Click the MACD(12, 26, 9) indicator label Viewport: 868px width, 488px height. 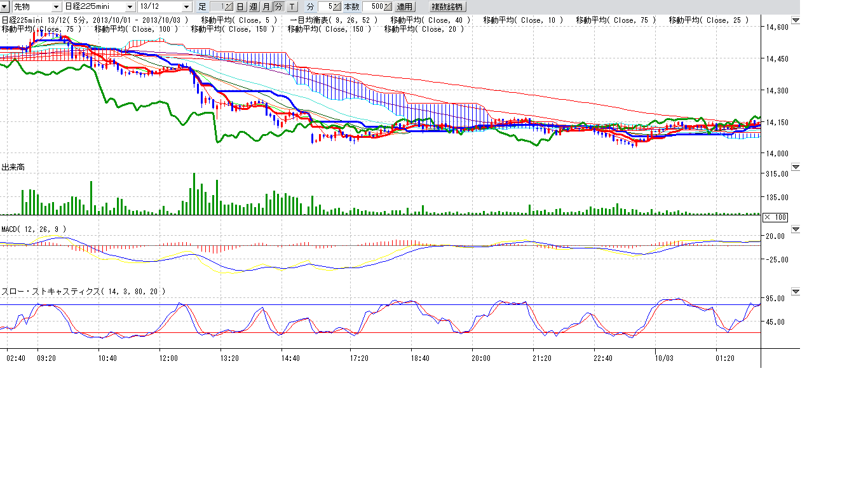(x=34, y=229)
